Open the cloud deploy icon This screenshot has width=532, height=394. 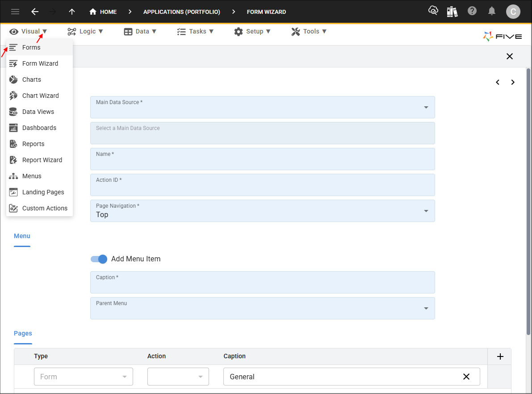433,11
